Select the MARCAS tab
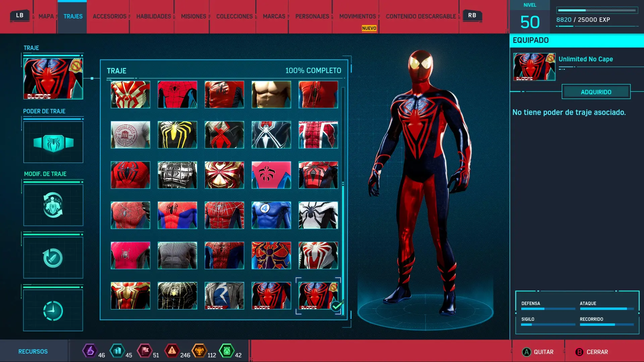The image size is (644, 362). point(274,16)
